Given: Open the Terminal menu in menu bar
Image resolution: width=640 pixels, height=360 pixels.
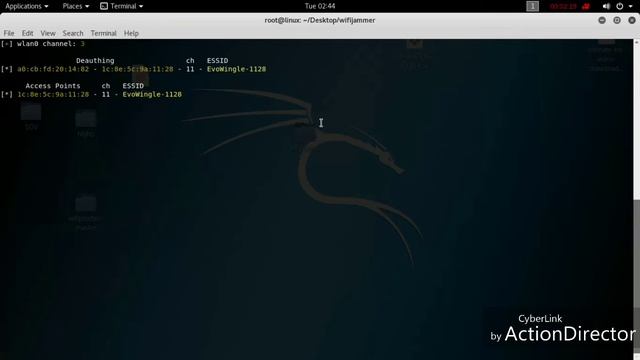Looking at the screenshot, I should click(x=103, y=33).
